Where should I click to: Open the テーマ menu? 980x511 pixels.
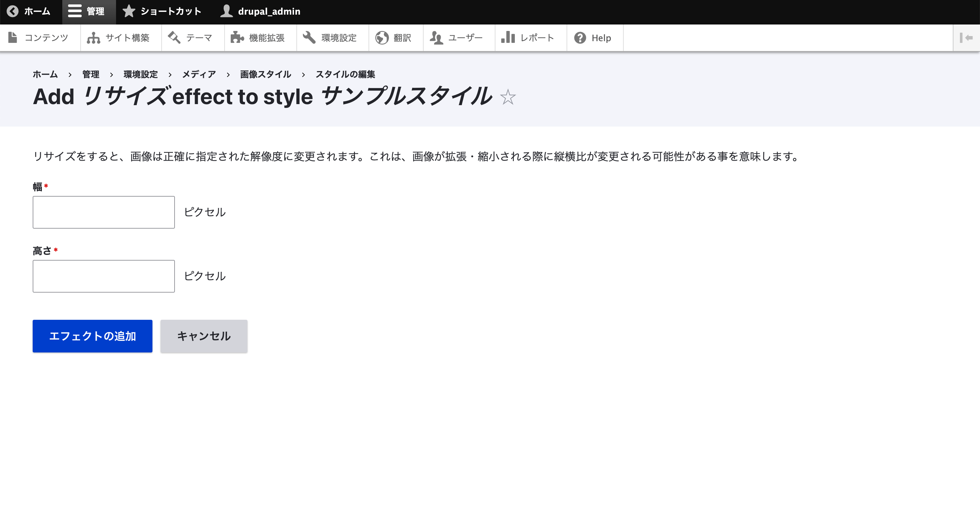click(x=193, y=38)
